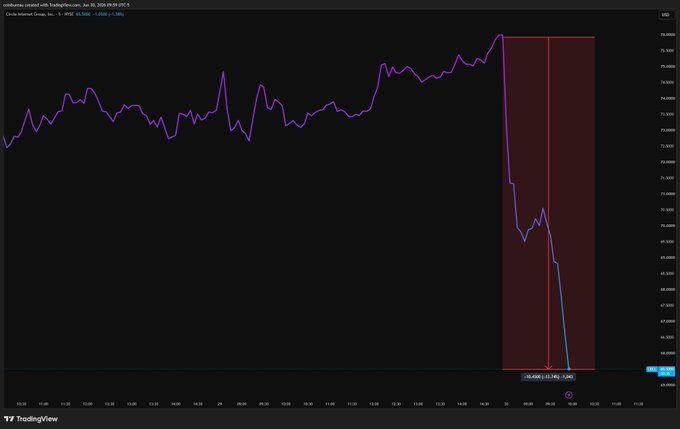Select the CRCL ticker label on price axis
Image resolution: width=680 pixels, height=429 pixels.
(x=652, y=369)
